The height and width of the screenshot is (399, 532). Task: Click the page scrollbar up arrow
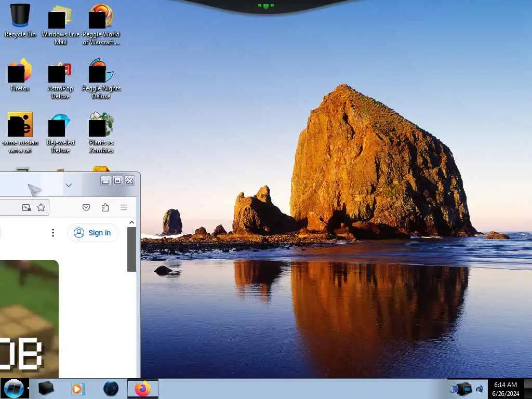(x=131, y=222)
